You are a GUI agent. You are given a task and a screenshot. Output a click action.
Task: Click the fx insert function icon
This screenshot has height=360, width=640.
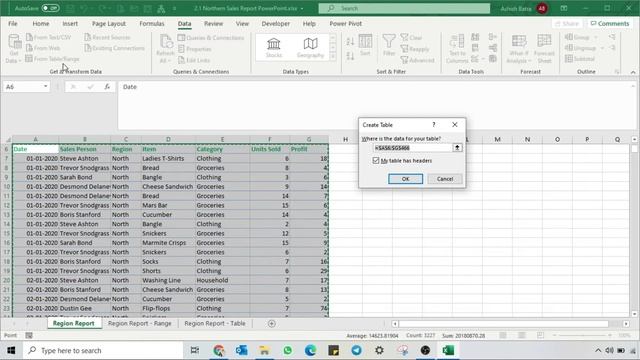pyautogui.click(x=107, y=87)
